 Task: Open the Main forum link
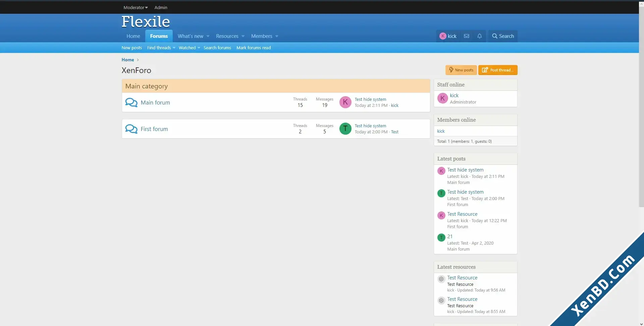pyautogui.click(x=155, y=103)
